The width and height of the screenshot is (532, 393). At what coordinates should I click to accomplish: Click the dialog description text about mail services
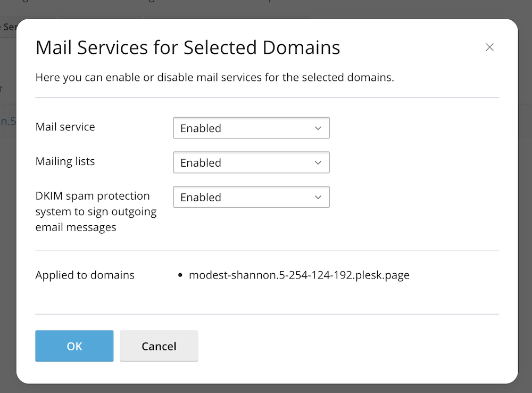click(214, 77)
